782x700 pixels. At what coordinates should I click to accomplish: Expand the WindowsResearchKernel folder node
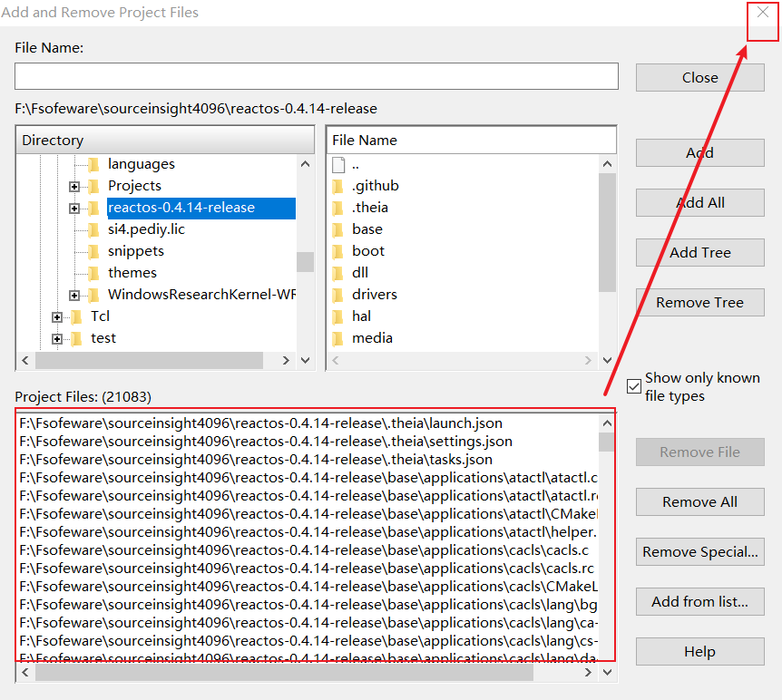click(x=74, y=296)
